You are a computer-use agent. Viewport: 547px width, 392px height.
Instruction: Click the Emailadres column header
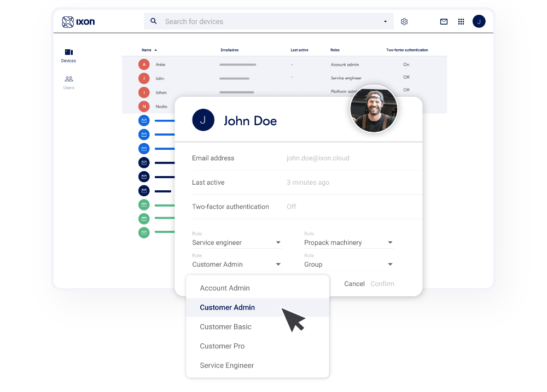click(x=230, y=50)
